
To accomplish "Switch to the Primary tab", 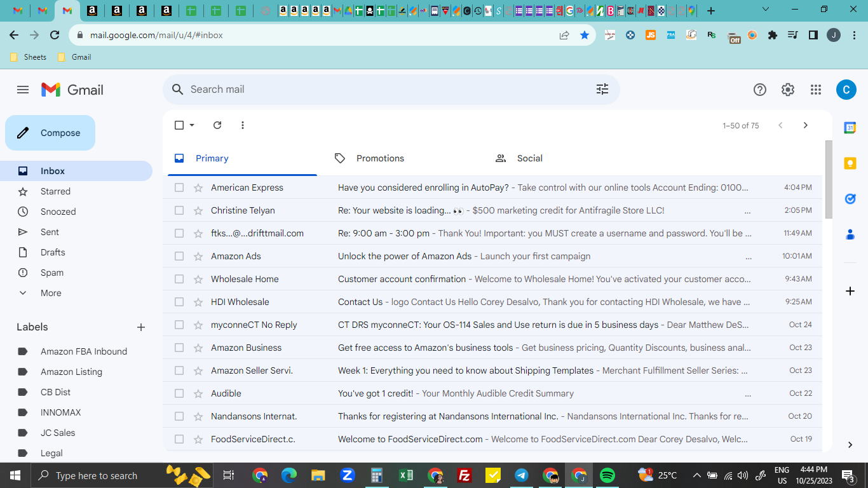I will pyautogui.click(x=242, y=158).
